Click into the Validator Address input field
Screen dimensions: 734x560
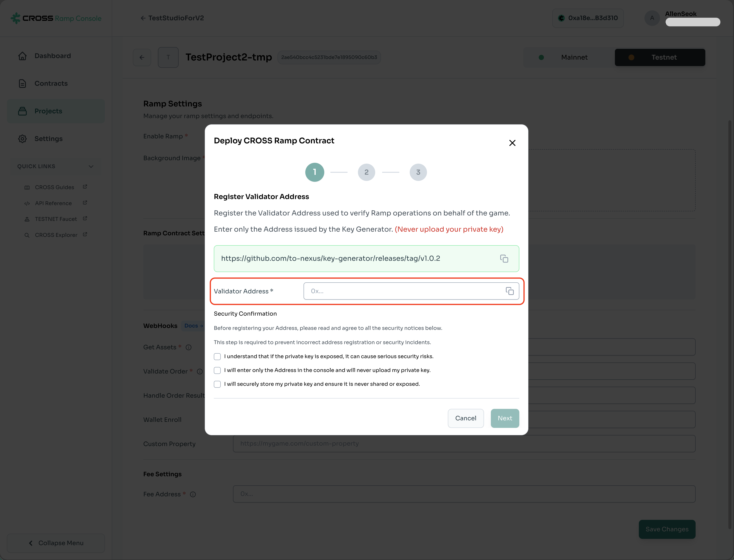(403, 291)
